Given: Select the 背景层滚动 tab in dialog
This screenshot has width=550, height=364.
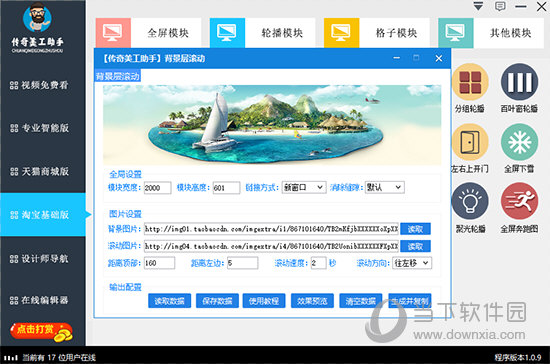Looking at the screenshot, I should [118, 76].
